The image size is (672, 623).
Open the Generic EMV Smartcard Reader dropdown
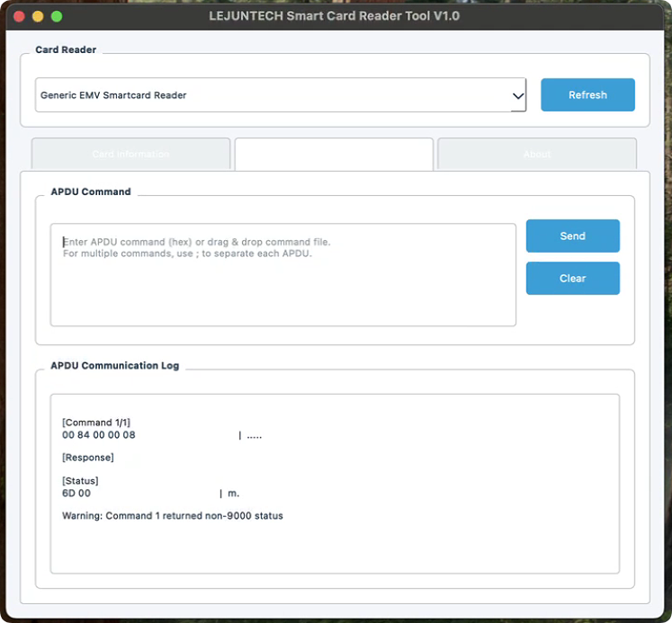tap(270, 95)
